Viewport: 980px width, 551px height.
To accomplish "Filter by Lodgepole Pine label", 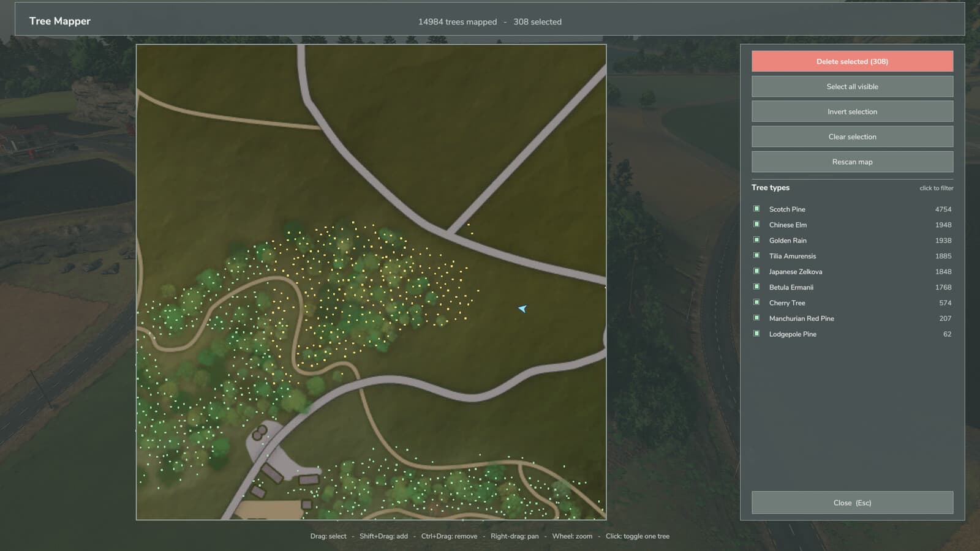I will [793, 334].
